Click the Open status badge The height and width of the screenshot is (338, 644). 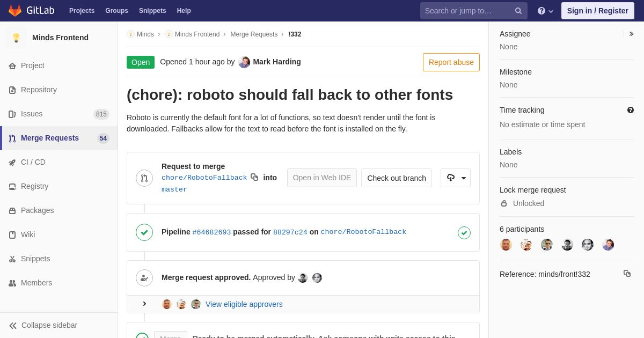tap(141, 62)
